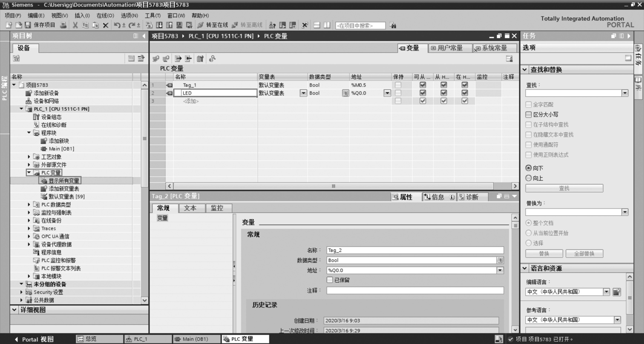Toggle 从 H... writable checkbox for Tag_1

click(444, 85)
